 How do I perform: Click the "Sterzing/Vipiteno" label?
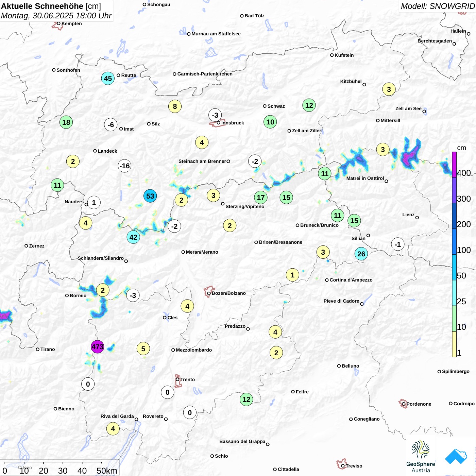click(245, 206)
